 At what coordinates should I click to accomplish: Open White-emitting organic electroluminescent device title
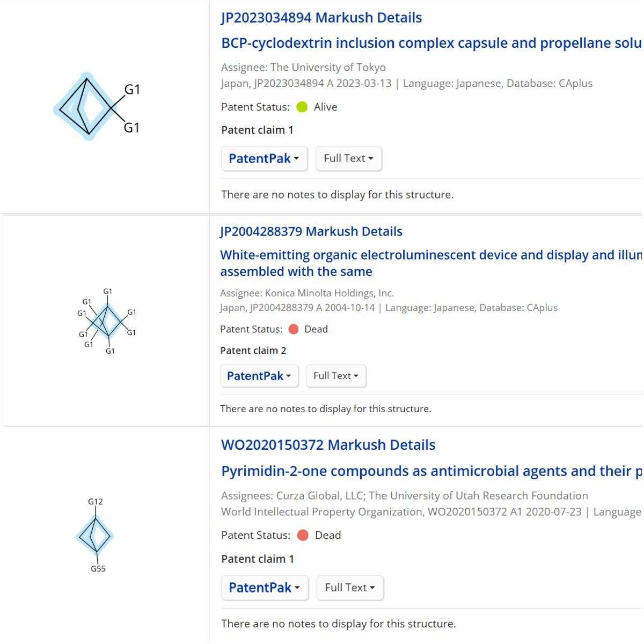coord(430,255)
